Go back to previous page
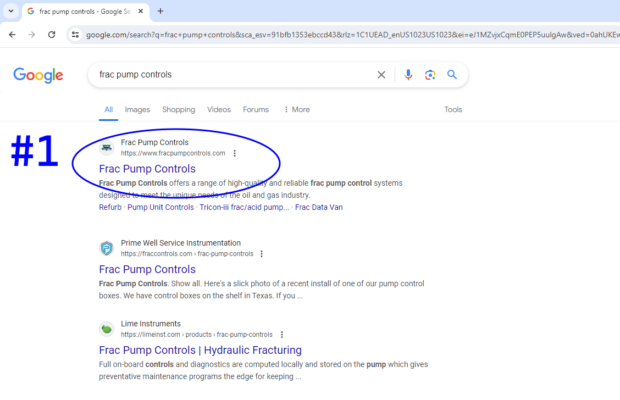This screenshot has width=620, height=400. (12, 34)
